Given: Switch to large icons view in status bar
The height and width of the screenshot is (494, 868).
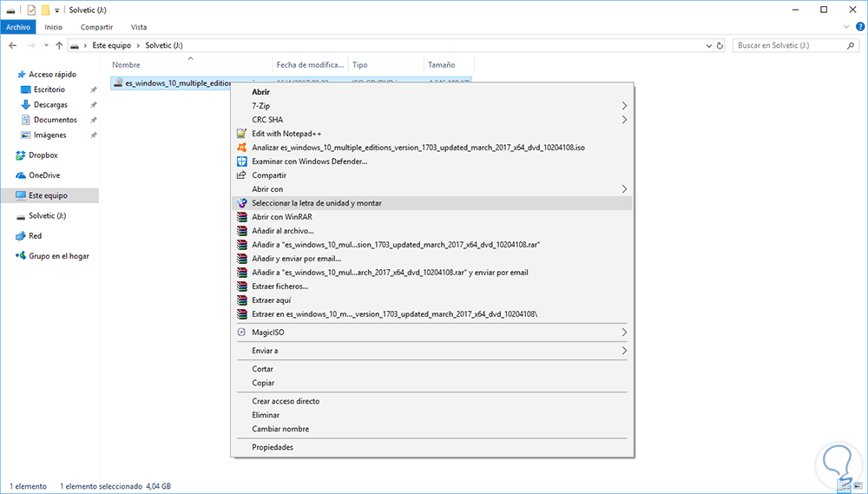Looking at the screenshot, I should (857, 486).
